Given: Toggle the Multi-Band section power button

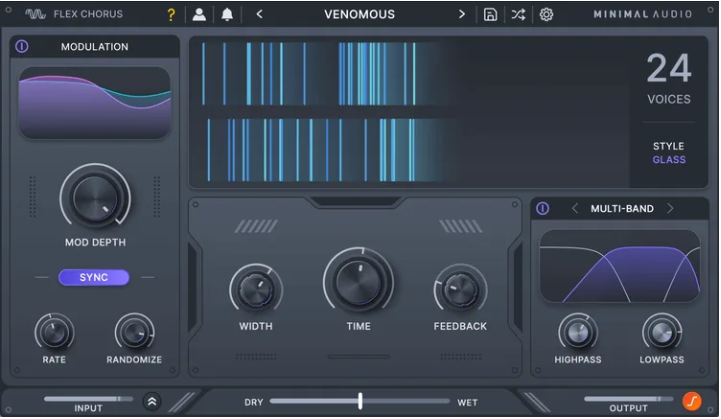Looking at the screenshot, I should tap(543, 209).
